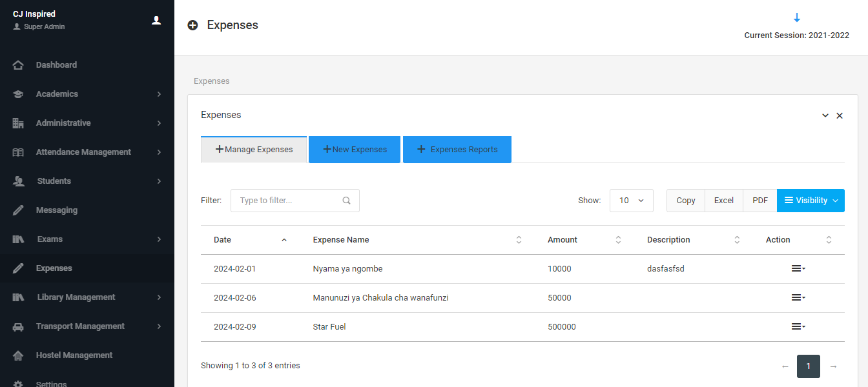This screenshot has width=868, height=387.
Task: Click the Type to filter input field
Action: point(287,201)
